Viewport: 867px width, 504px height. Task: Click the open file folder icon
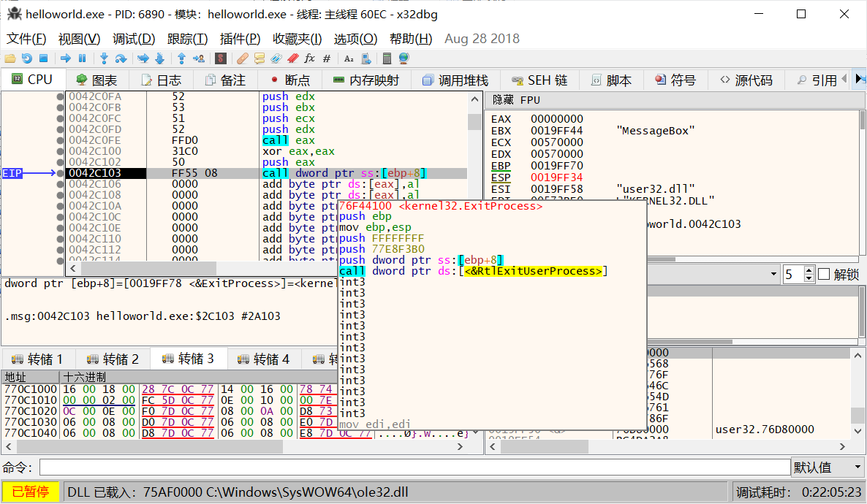10,58
